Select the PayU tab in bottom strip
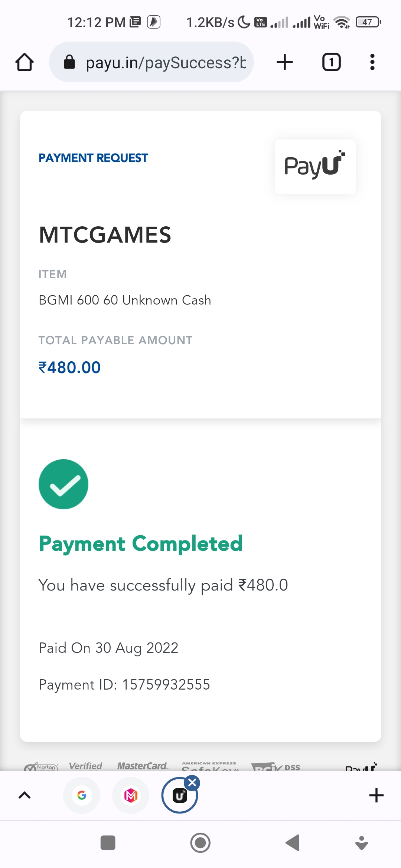The image size is (401, 868). click(x=179, y=796)
